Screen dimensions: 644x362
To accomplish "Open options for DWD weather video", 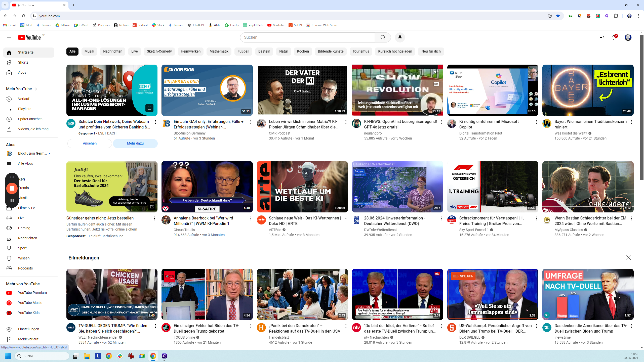I will pos(441,218).
